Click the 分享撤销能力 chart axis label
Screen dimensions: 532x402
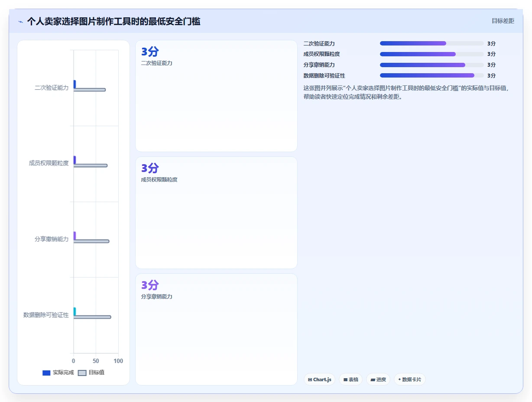[52, 239]
